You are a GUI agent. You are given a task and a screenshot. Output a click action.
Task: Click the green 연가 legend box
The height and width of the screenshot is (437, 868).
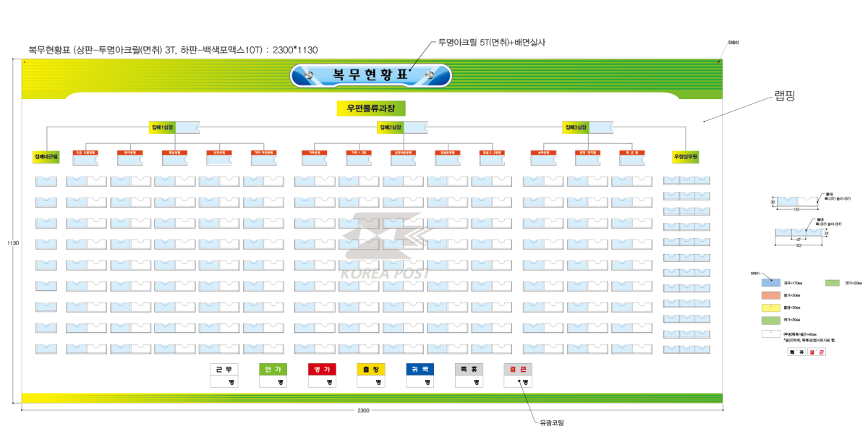pos(273,369)
